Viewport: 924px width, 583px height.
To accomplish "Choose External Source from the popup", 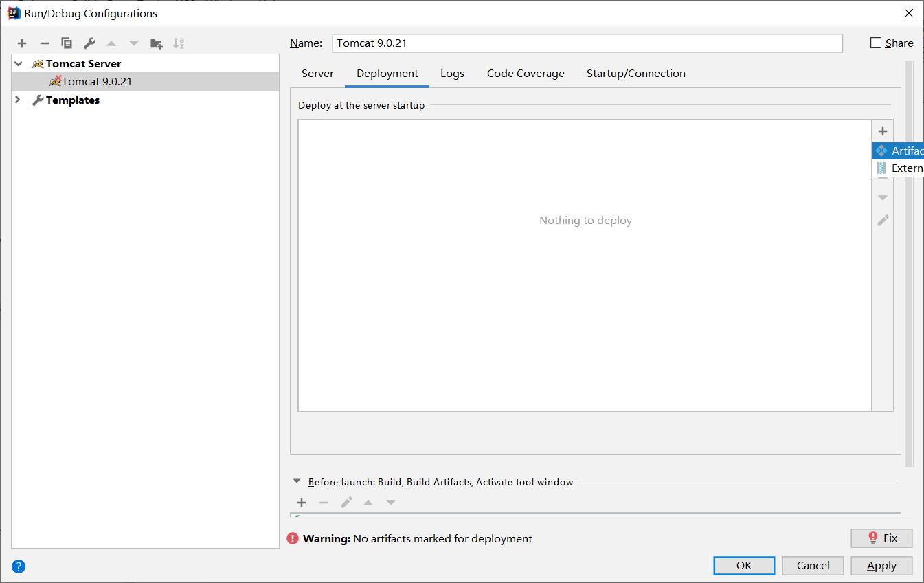I will pyautogui.click(x=899, y=168).
